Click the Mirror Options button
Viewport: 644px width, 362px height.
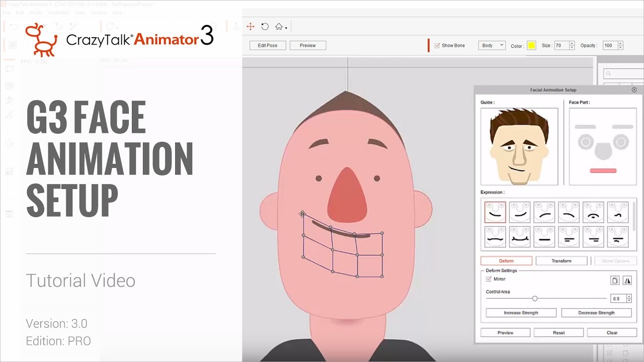point(615,261)
